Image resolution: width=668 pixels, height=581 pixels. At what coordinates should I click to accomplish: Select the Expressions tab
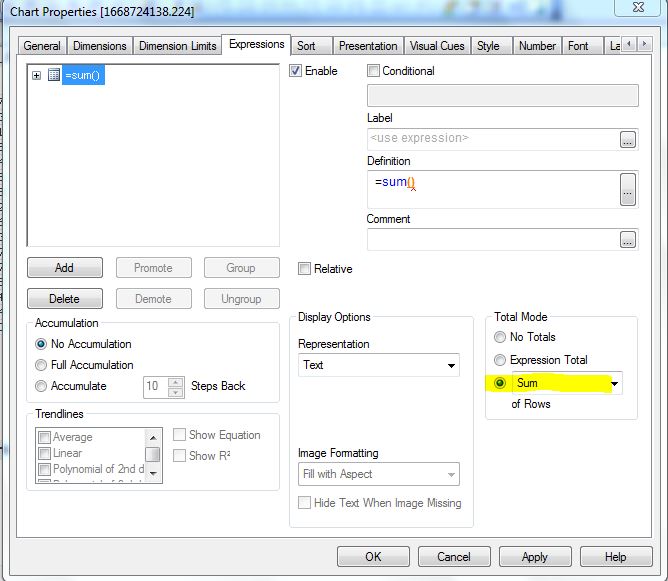coord(256,44)
